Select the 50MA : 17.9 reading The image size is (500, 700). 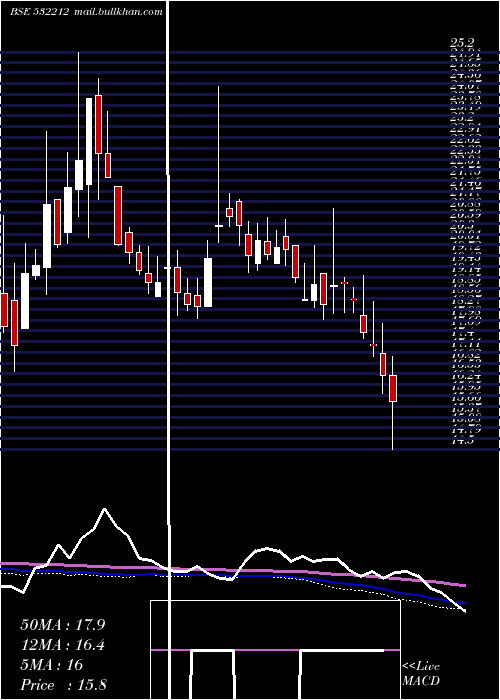(x=63, y=625)
